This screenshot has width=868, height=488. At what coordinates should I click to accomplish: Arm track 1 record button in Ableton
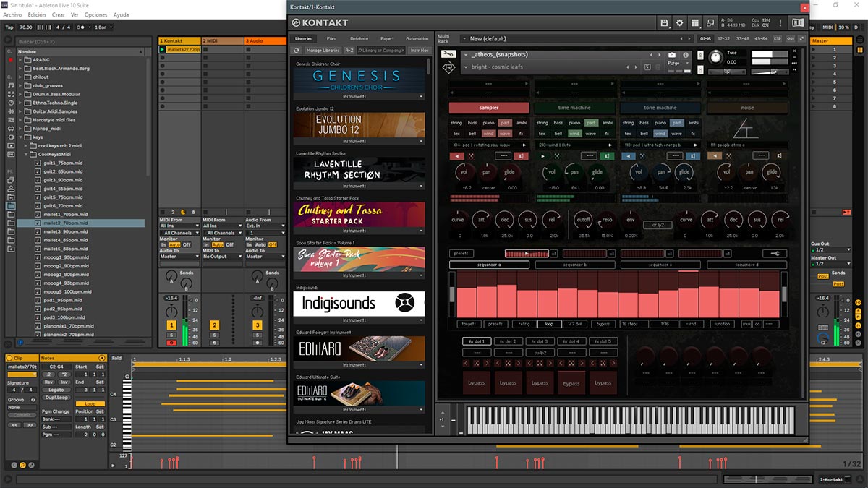coord(171,343)
